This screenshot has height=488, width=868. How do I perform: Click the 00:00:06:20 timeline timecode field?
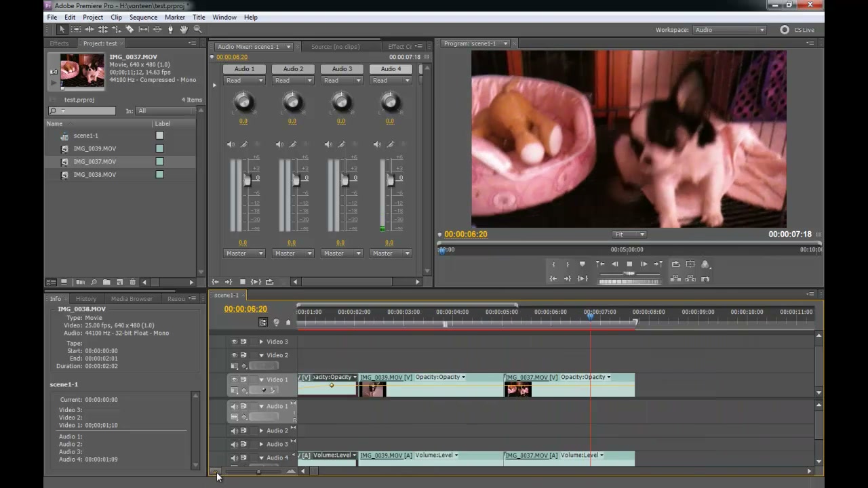tap(245, 309)
